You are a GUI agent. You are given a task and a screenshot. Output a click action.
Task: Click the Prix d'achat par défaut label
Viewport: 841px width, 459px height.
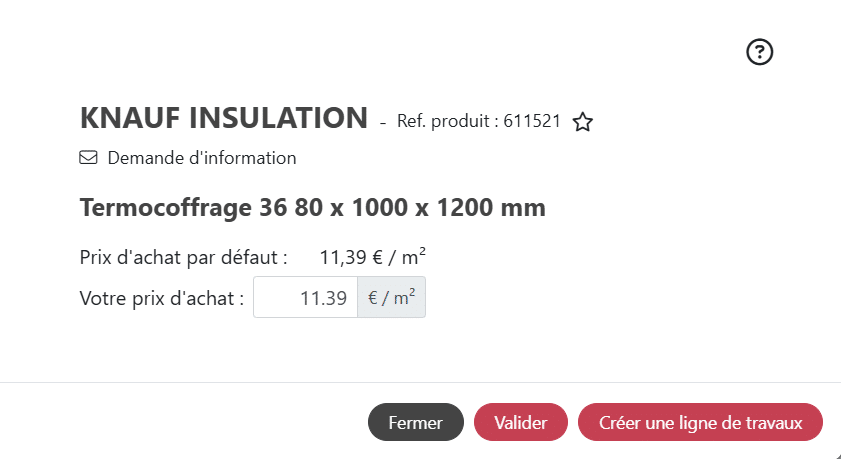tap(183, 257)
